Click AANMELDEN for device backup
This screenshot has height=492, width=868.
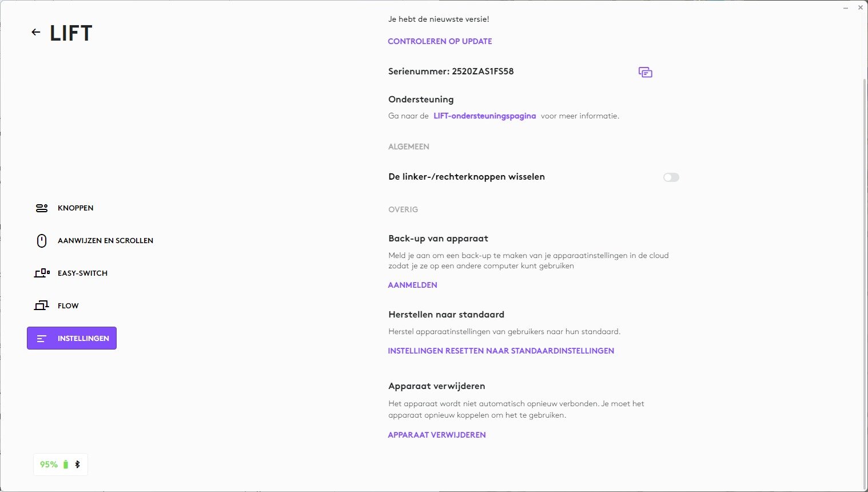click(x=412, y=285)
